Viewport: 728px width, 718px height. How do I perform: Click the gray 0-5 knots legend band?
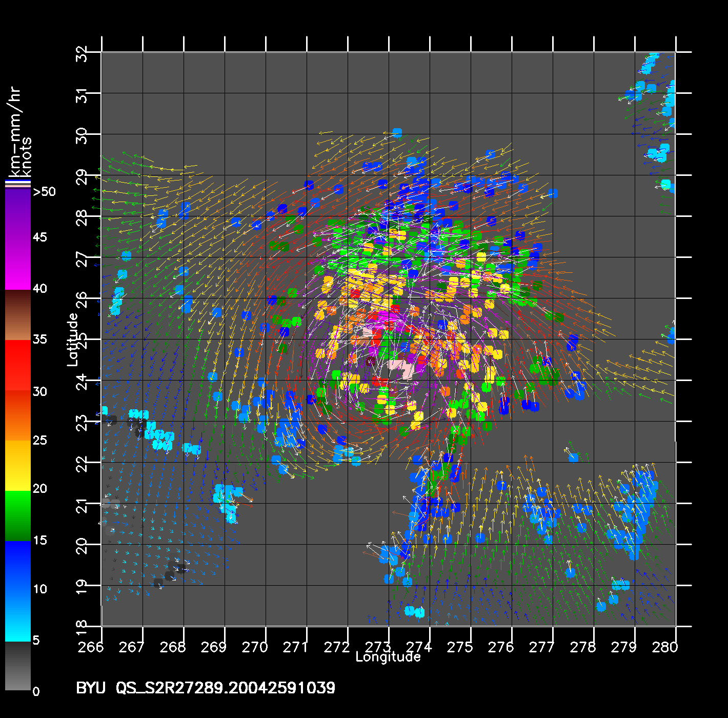click(18, 666)
